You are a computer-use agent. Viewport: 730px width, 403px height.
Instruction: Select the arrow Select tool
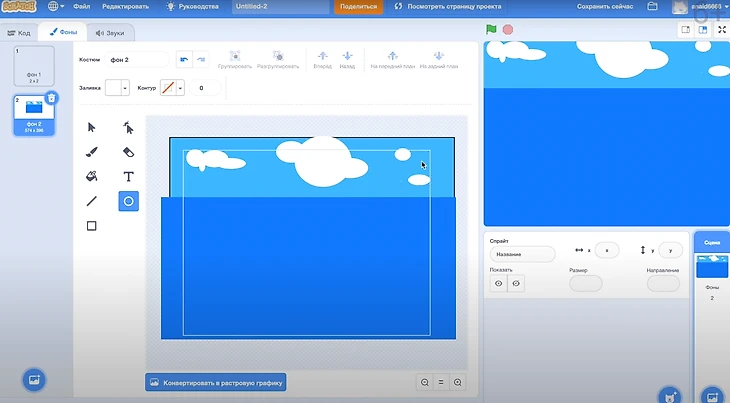pos(92,127)
